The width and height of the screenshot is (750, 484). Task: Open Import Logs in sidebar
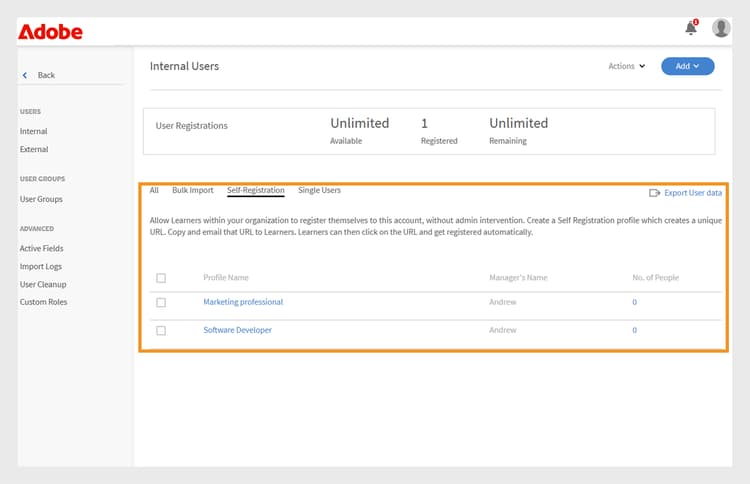pyautogui.click(x=41, y=266)
